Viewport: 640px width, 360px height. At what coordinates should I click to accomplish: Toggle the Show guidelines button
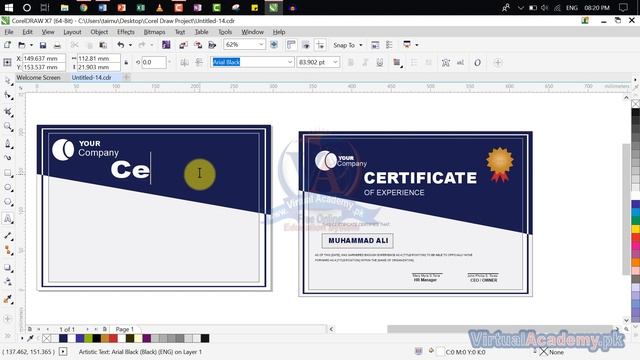pyautogui.click(x=320, y=45)
